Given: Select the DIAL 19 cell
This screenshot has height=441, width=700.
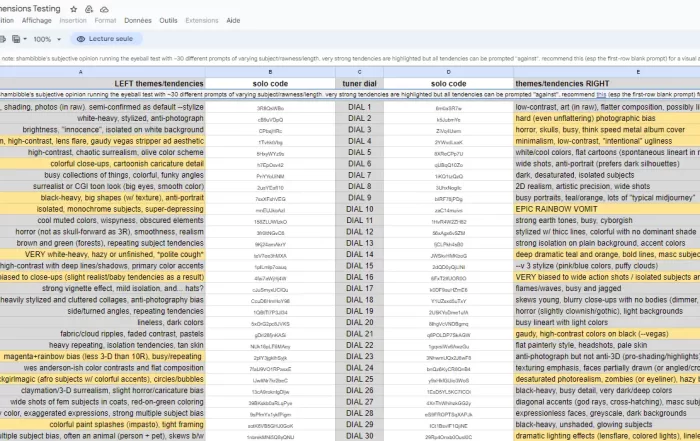Looking at the screenshot, I should [x=359, y=311].
